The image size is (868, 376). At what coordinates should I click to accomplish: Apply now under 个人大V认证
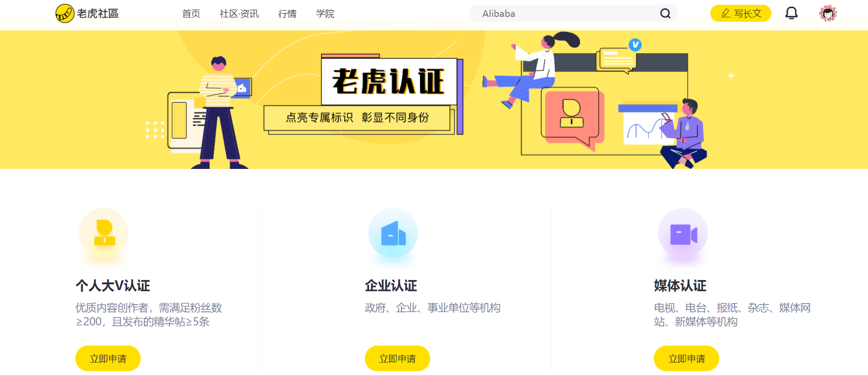coord(108,359)
